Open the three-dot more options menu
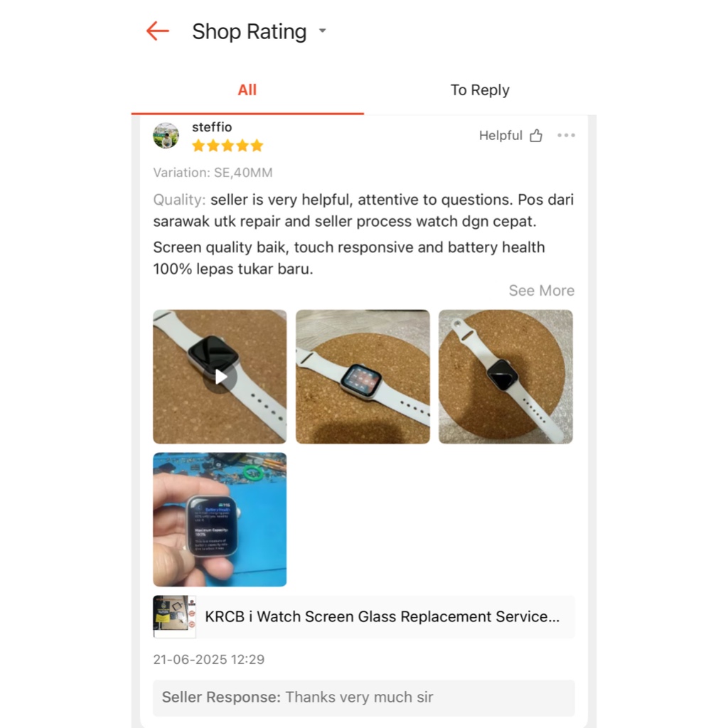 (566, 135)
